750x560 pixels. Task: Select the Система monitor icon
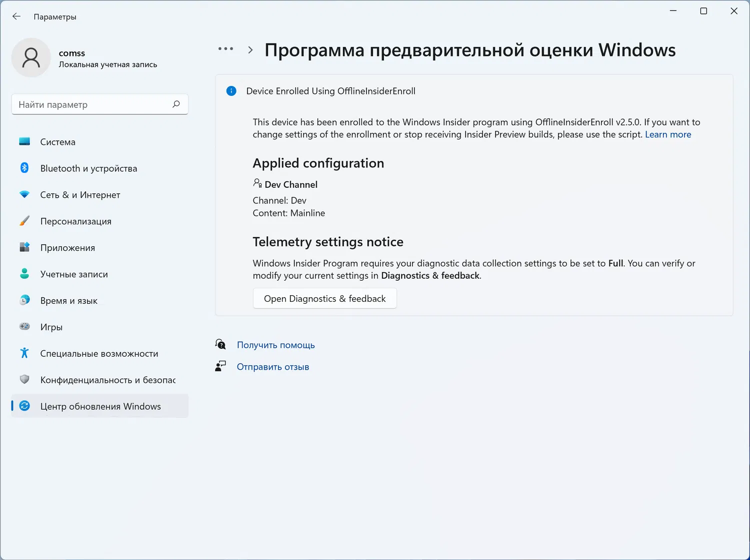[x=24, y=141]
